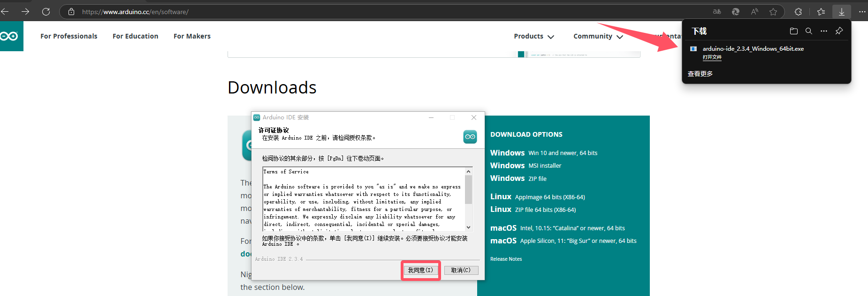Image resolution: width=868 pixels, height=296 pixels.
Task: Click the browser back arrow
Action: click(x=4, y=12)
